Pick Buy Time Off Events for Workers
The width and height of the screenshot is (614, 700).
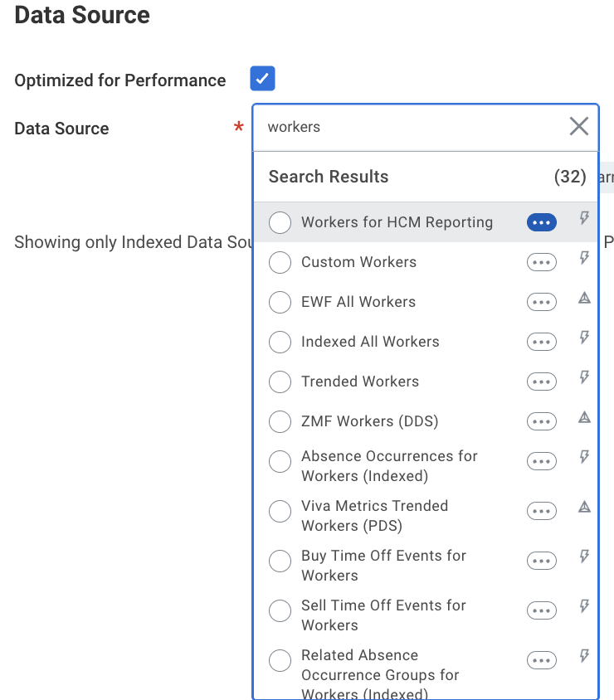click(280, 561)
